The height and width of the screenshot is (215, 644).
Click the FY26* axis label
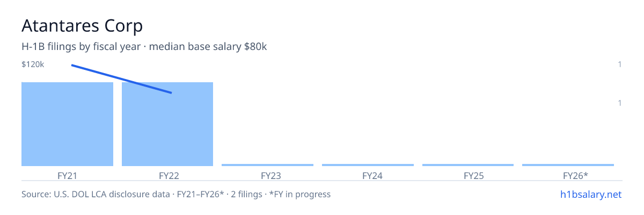click(x=576, y=176)
